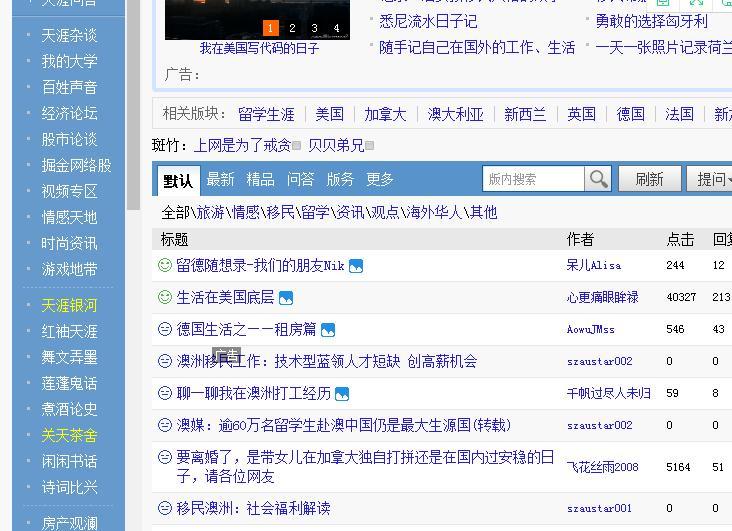The height and width of the screenshot is (531, 732).
Task: Open moderator profile 上网是为了戒贪
Action: [x=242, y=146]
